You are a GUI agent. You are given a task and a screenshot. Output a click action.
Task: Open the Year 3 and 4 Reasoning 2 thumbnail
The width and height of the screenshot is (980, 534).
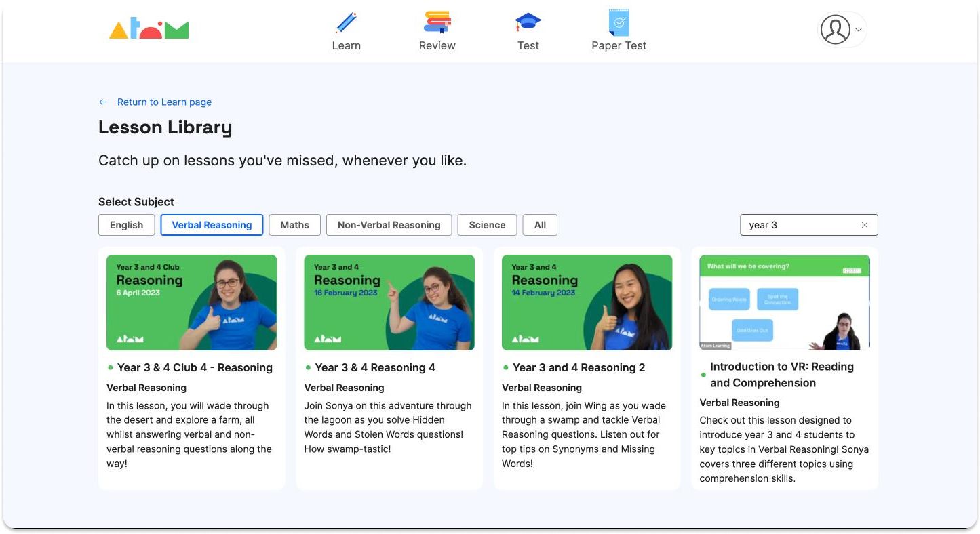(x=586, y=301)
